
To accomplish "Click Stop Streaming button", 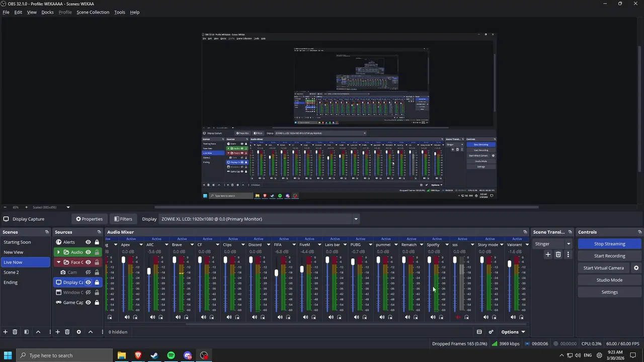I will point(609,244).
